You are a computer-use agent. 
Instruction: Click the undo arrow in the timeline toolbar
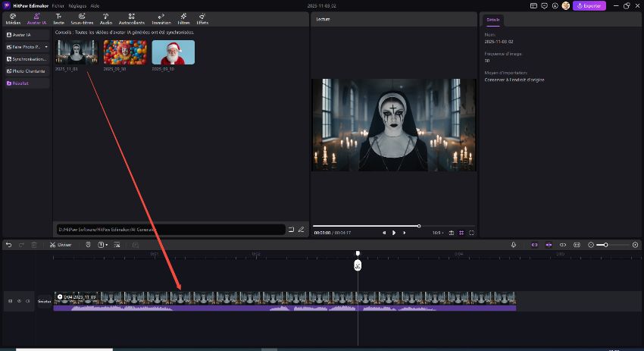pyautogui.click(x=9, y=245)
